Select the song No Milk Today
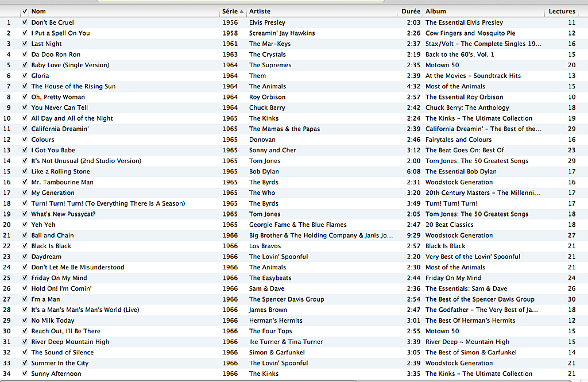This screenshot has width=588, height=382. [52, 321]
